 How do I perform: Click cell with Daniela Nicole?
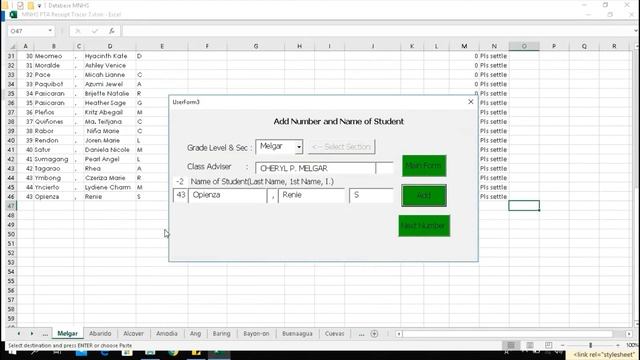click(x=110, y=150)
